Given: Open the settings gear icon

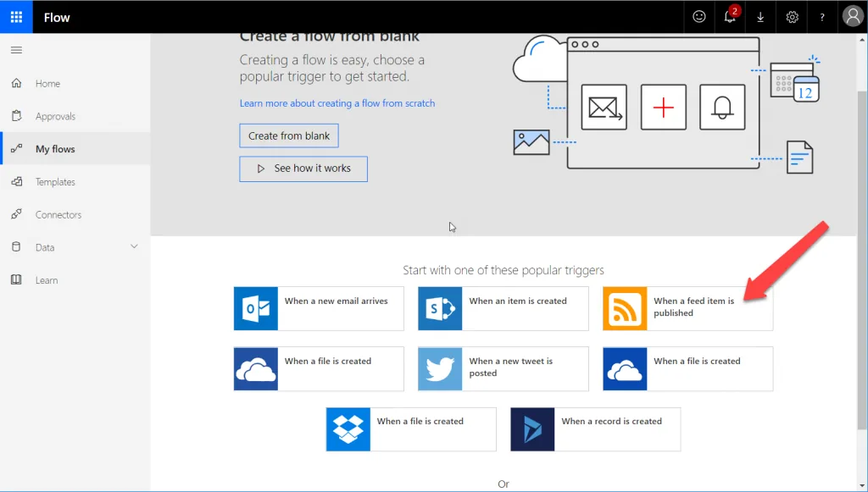Looking at the screenshot, I should (792, 17).
